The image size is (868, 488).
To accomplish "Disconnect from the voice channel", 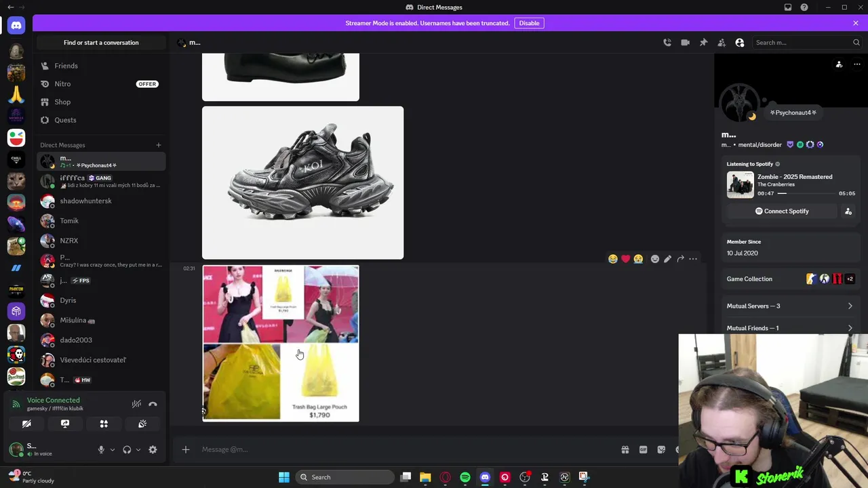I will point(153,404).
